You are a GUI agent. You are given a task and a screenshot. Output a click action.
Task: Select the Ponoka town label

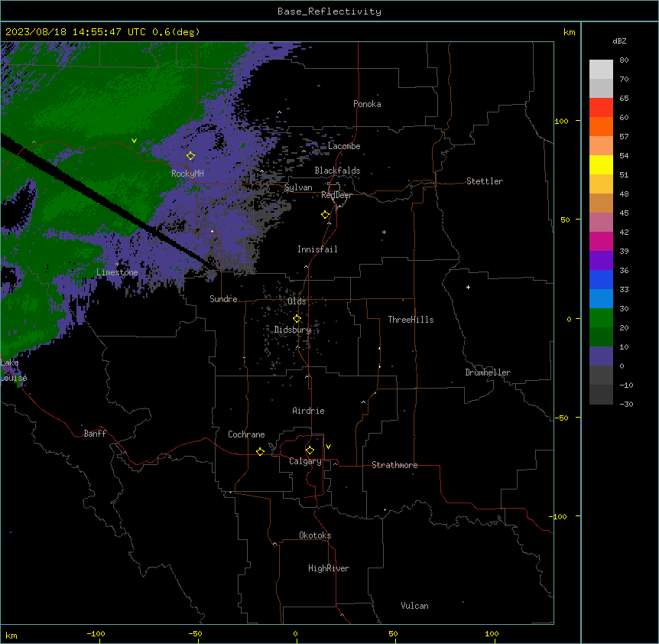[x=367, y=104]
